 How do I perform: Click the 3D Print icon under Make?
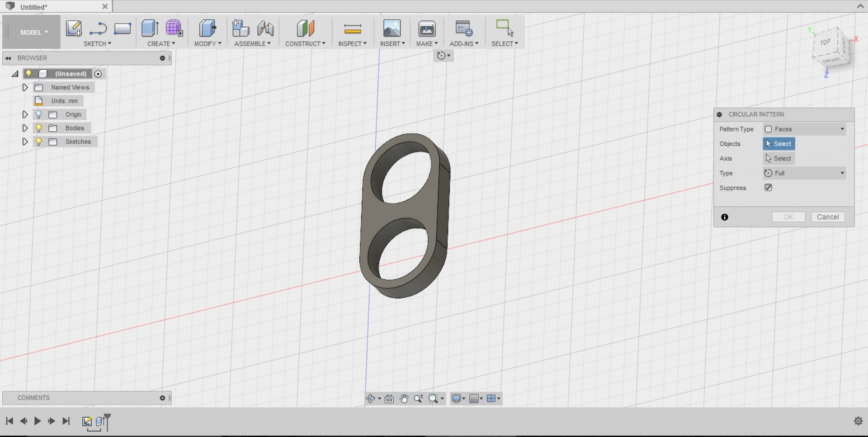coord(427,29)
